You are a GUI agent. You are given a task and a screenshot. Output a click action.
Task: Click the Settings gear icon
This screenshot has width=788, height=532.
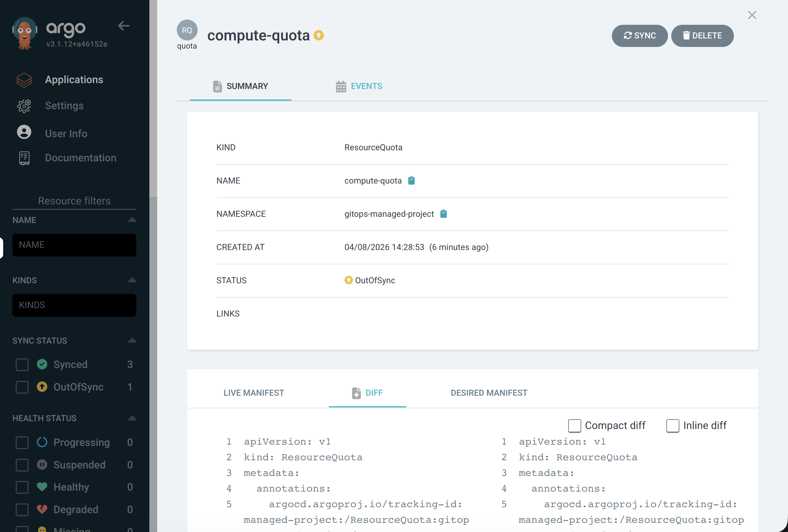[24, 106]
